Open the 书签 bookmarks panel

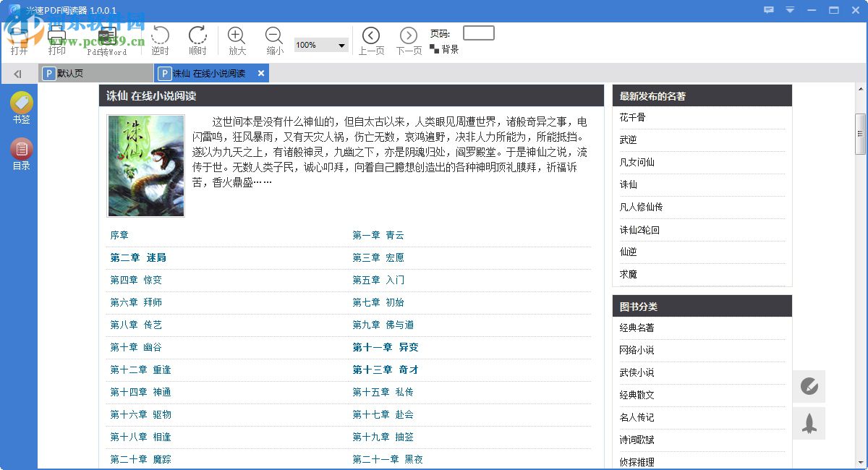(x=21, y=105)
